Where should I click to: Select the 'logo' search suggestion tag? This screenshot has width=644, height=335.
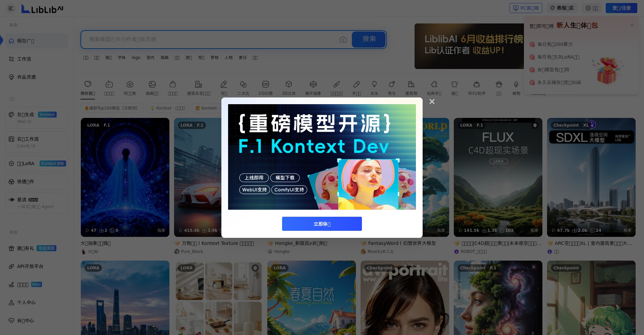136,58
